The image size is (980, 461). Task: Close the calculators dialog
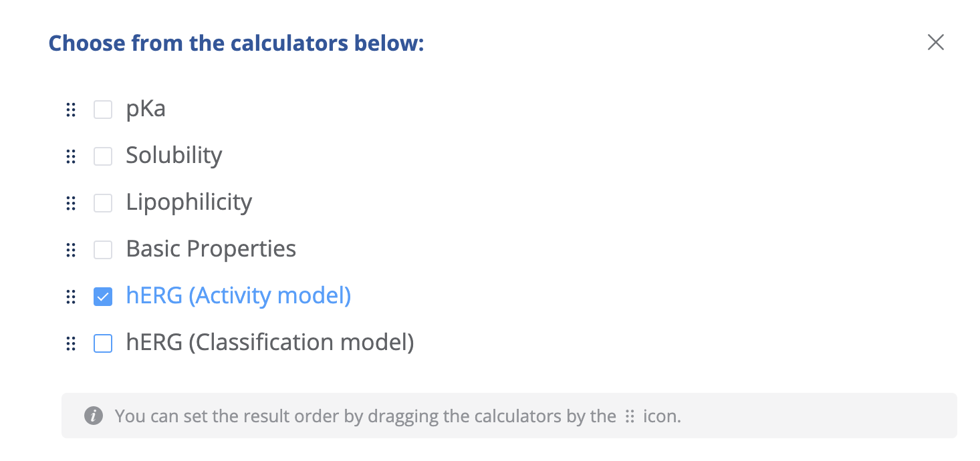935,43
